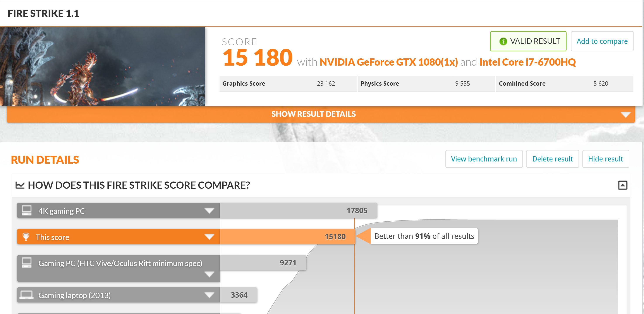Click the white arrow on Show Result Details
This screenshot has height=314, width=644.
(x=625, y=115)
